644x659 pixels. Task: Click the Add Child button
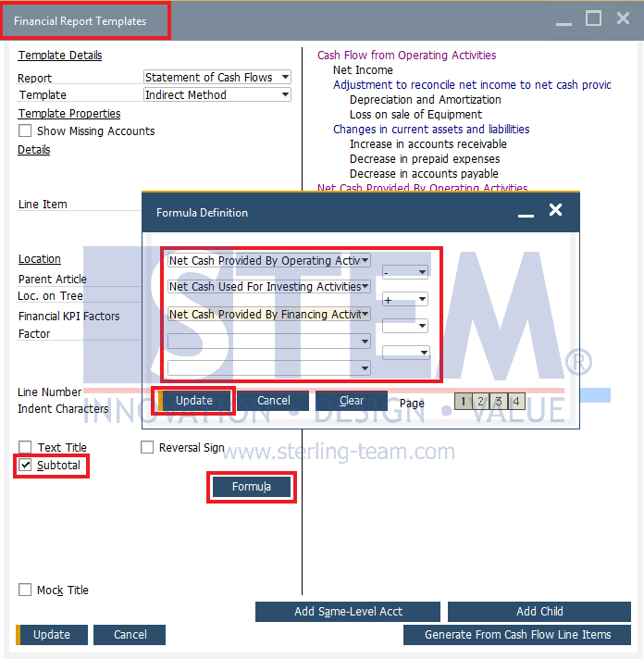(x=539, y=612)
